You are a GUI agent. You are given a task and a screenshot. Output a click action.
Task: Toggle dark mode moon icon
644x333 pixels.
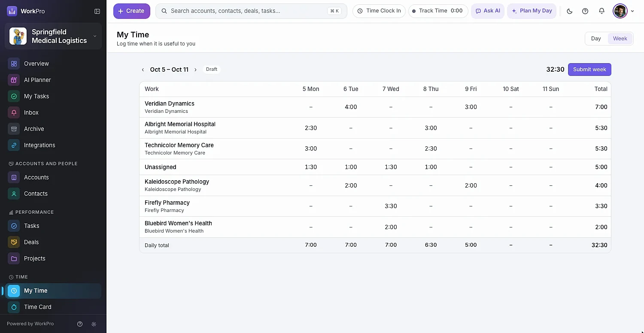[570, 11]
